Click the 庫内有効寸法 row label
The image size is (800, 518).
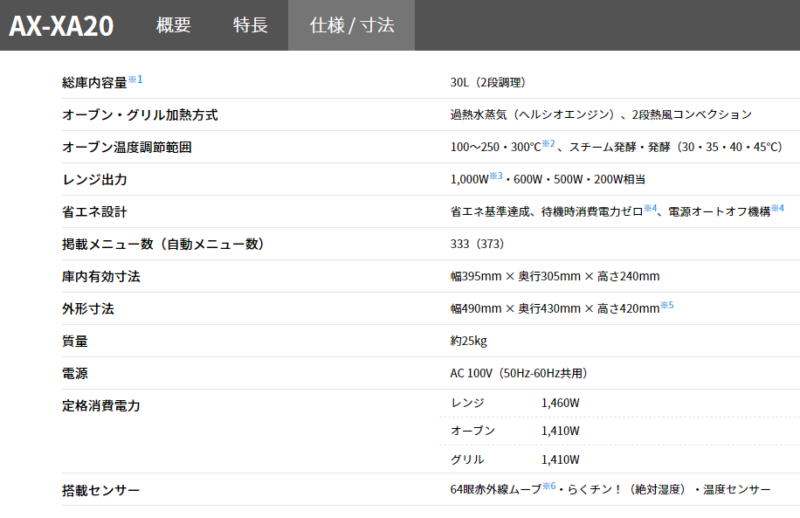coord(101,277)
